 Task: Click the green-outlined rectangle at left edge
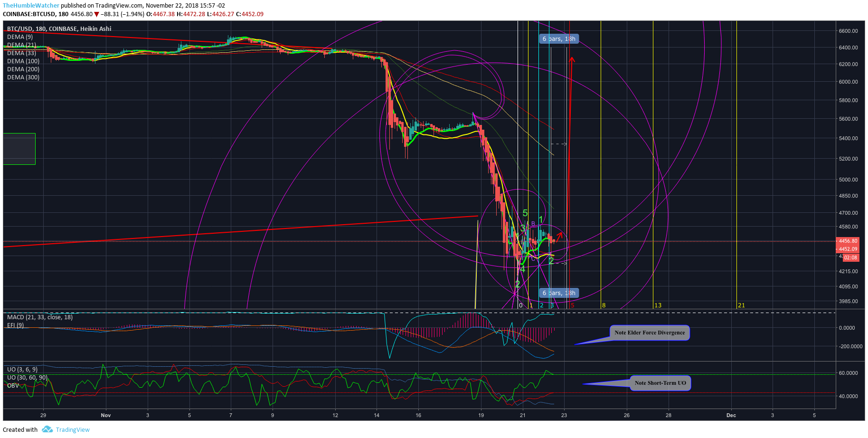point(19,149)
